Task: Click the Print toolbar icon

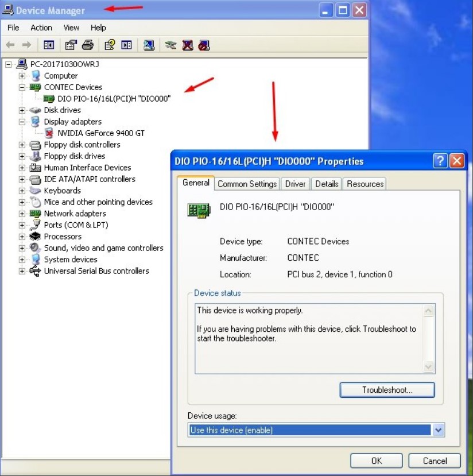Action: point(88,45)
